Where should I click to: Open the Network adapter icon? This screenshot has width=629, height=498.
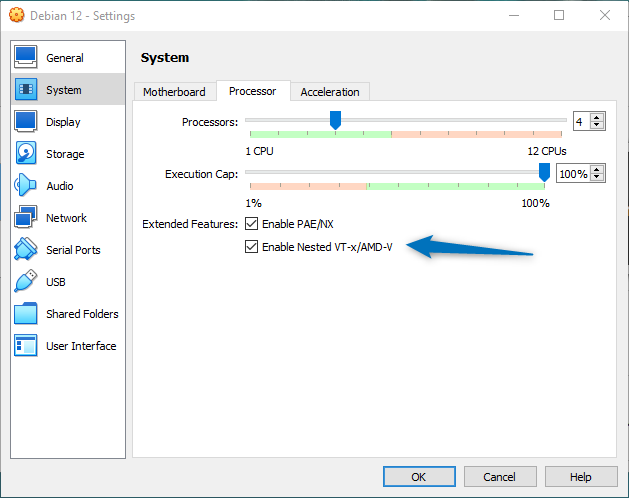click(x=26, y=218)
